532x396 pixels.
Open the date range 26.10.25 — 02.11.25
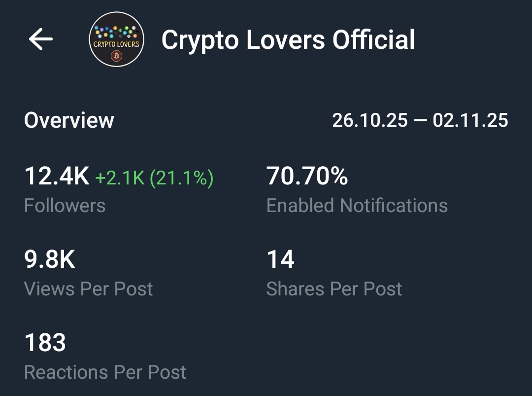tap(421, 120)
